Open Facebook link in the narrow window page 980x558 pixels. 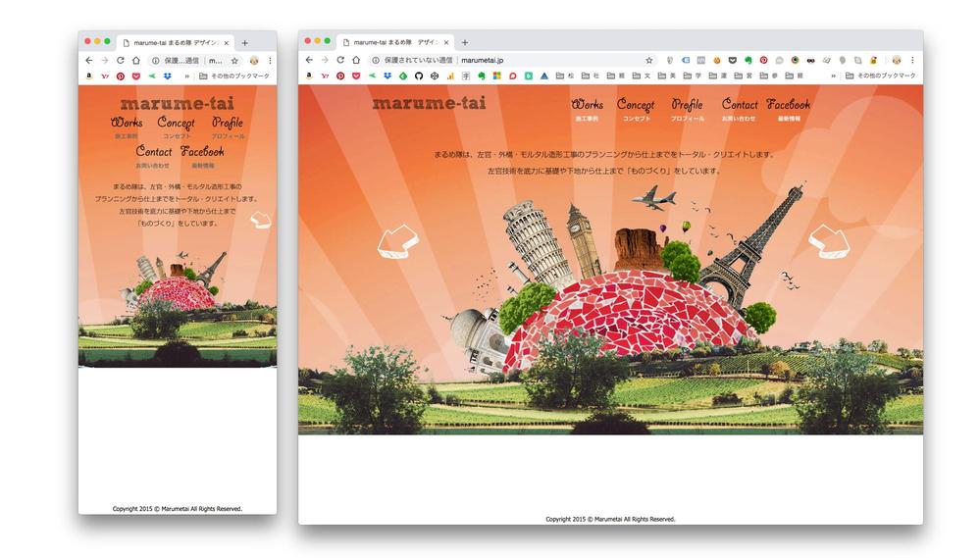202,156
